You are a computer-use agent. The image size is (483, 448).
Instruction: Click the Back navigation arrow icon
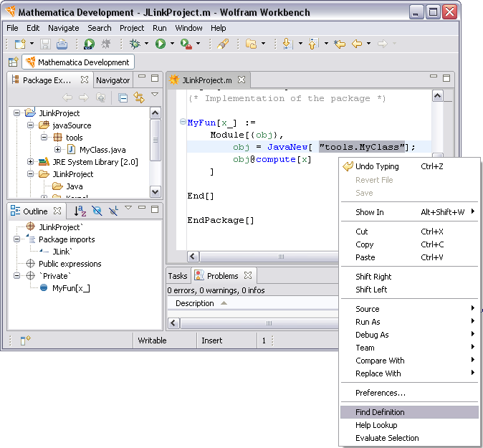(x=357, y=44)
